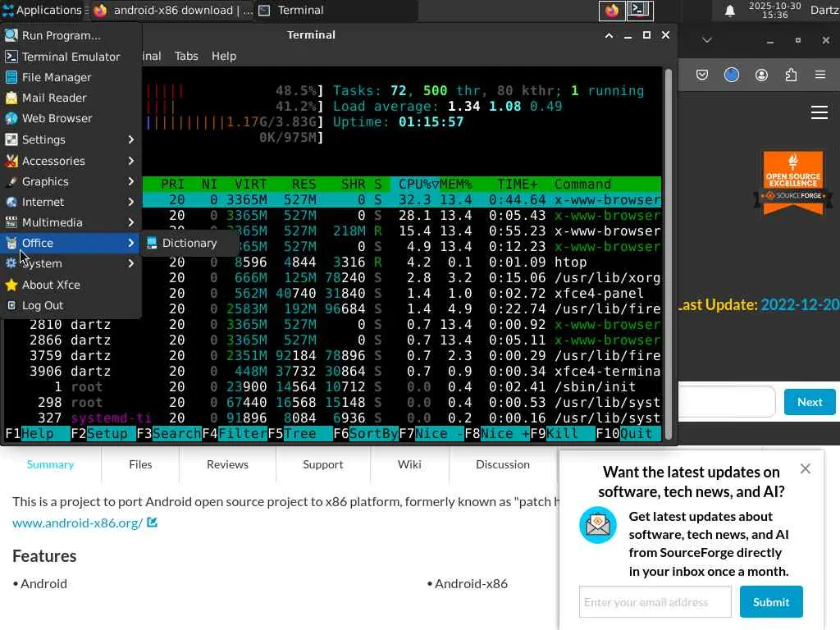Image resolution: width=840 pixels, height=630 pixels.
Task: Expand the Accessories submenu arrow
Action: tap(131, 161)
